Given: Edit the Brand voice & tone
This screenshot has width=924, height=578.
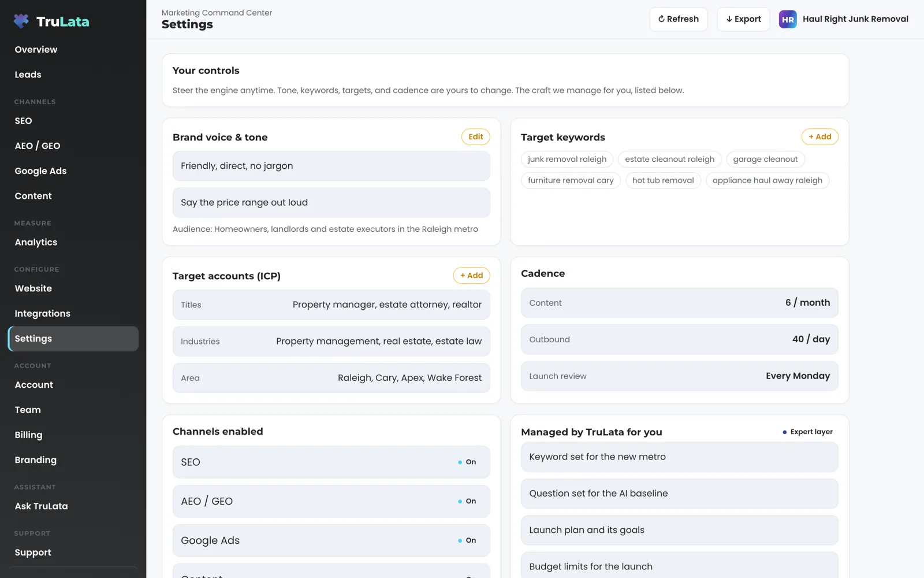Looking at the screenshot, I should coord(476,137).
